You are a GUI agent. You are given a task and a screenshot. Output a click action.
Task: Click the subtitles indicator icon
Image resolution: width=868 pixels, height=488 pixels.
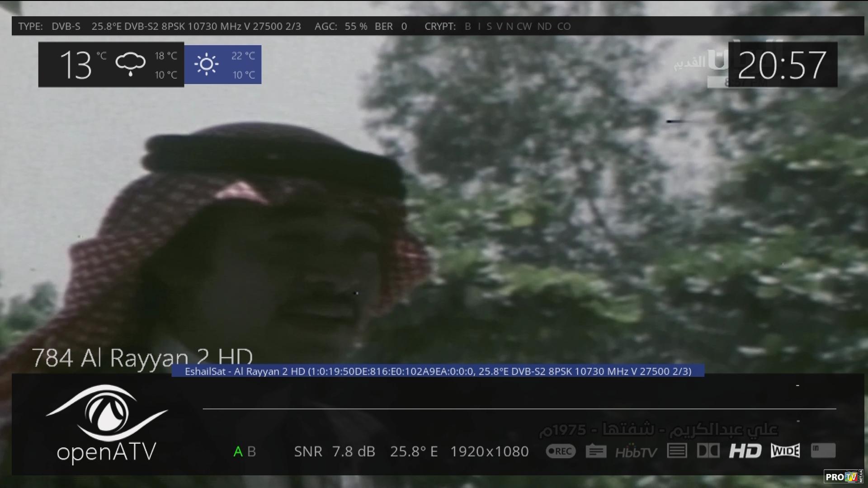(596, 451)
